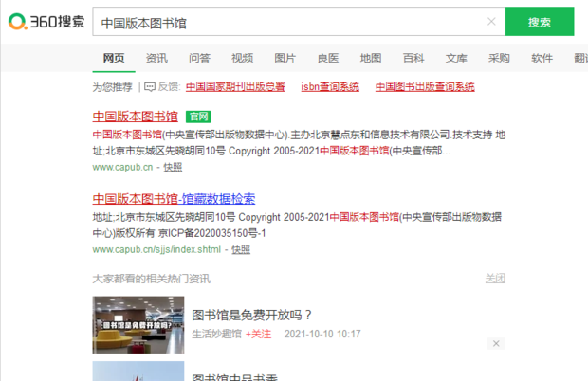Click the green 搜索 button

(x=540, y=22)
